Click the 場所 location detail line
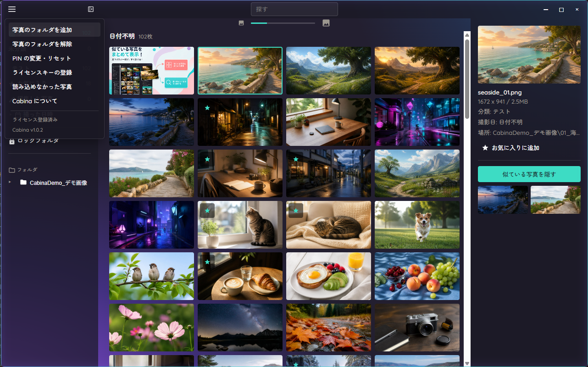 [529, 133]
